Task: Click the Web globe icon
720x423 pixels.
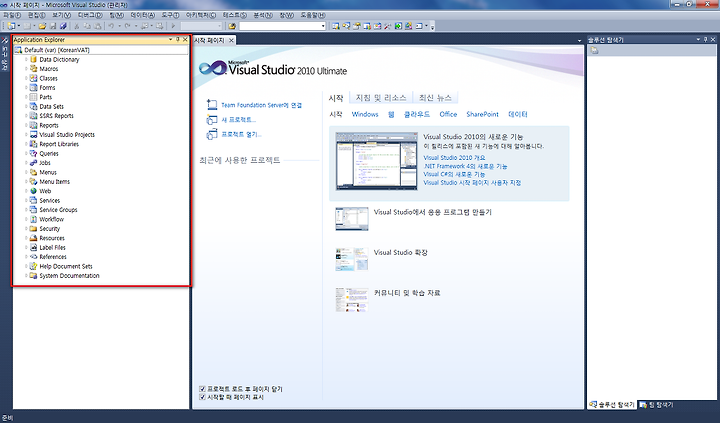Action: point(33,191)
